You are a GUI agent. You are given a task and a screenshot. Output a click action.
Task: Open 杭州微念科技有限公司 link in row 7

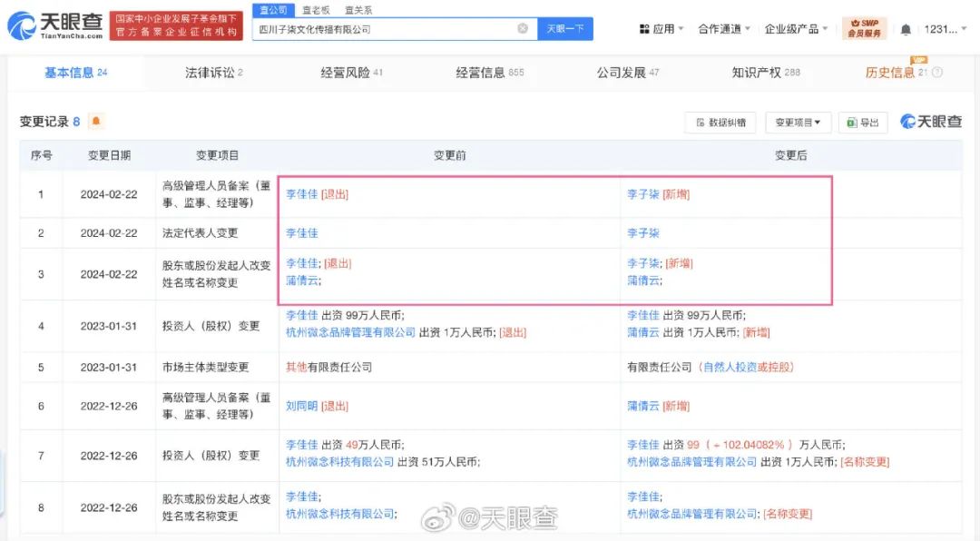click(x=339, y=462)
